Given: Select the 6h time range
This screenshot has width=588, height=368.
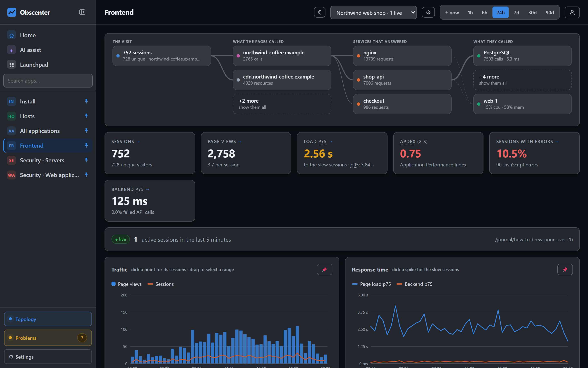Looking at the screenshot, I should coord(484,12).
